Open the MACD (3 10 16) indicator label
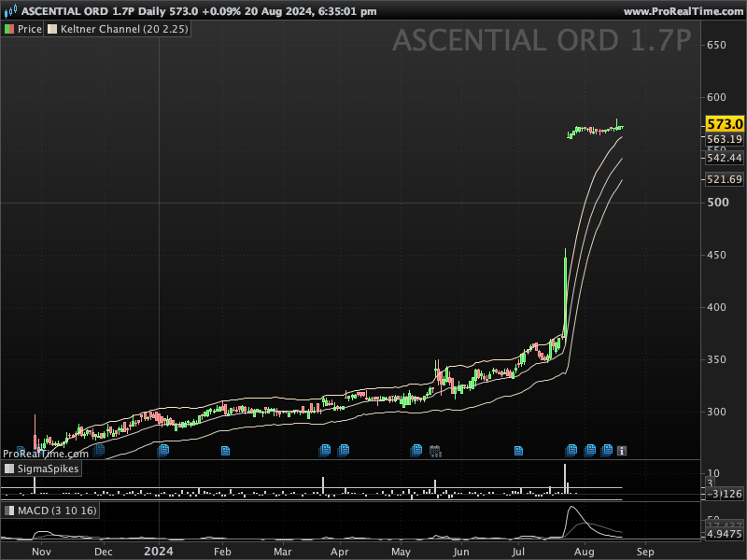Image resolution: width=747 pixels, height=560 pixels. point(50,511)
